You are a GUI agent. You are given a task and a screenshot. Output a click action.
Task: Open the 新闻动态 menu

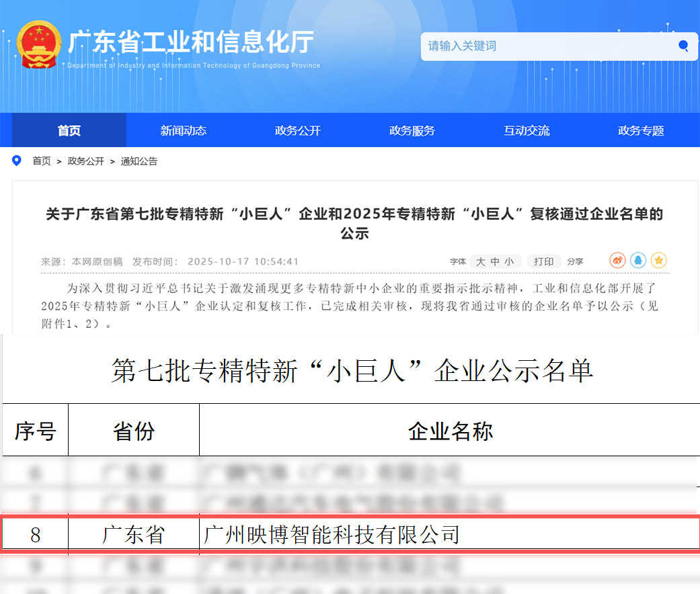pyautogui.click(x=182, y=130)
